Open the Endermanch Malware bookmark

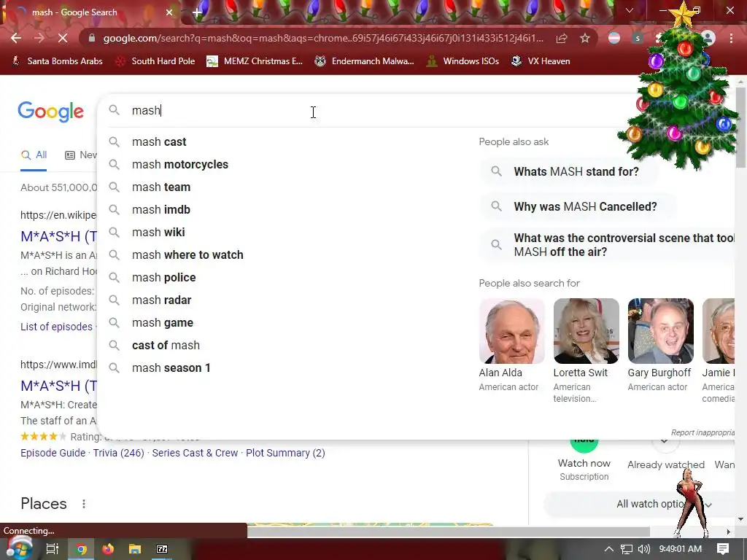[x=365, y=61]
